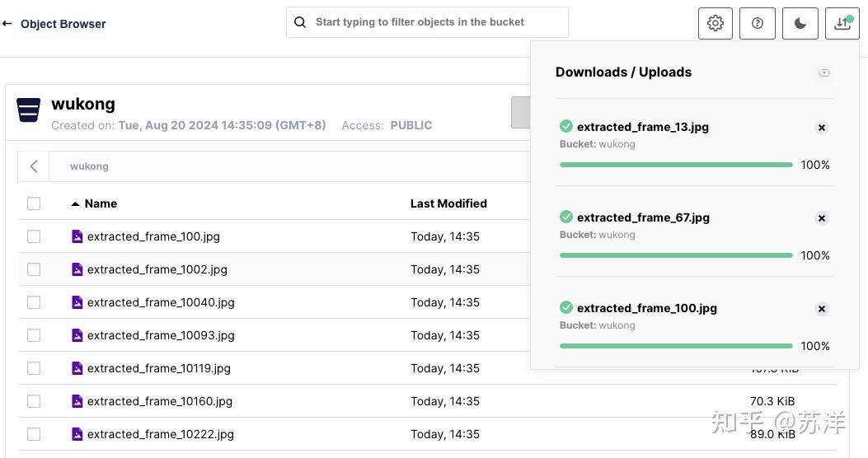
Task: Go back using the path chevron
Action: tap(34, 166)
